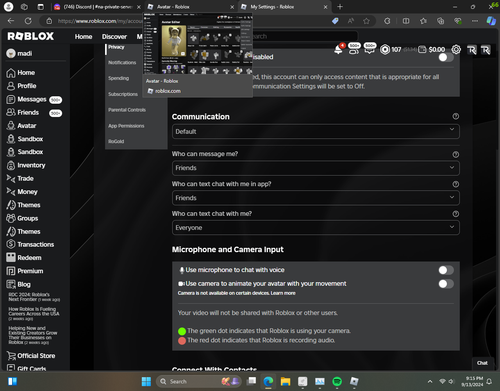Select Privacy settings tab
500x391 pixels.
pyautogui.click(x=116, y=47)
